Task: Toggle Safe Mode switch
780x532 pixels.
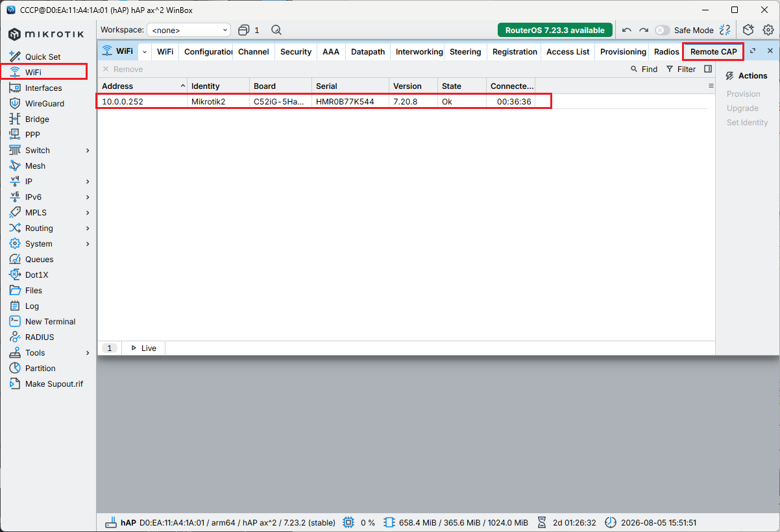Action: tap(662, 30)
